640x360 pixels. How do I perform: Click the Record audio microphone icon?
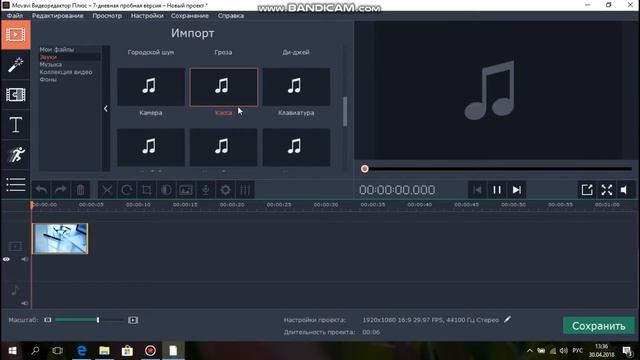(205, 190)
